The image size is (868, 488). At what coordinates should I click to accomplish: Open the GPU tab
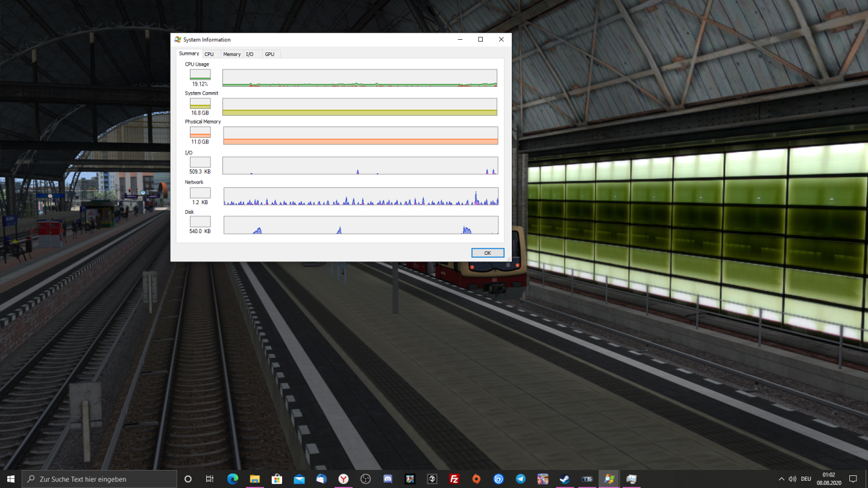point(269,54)
